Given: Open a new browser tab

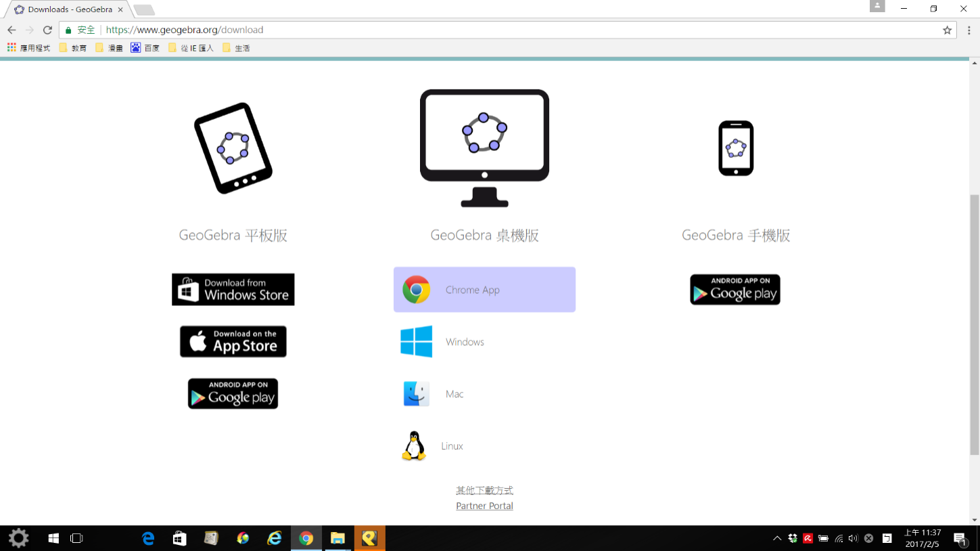Looking at the screenshot, I should coord(143,10).
